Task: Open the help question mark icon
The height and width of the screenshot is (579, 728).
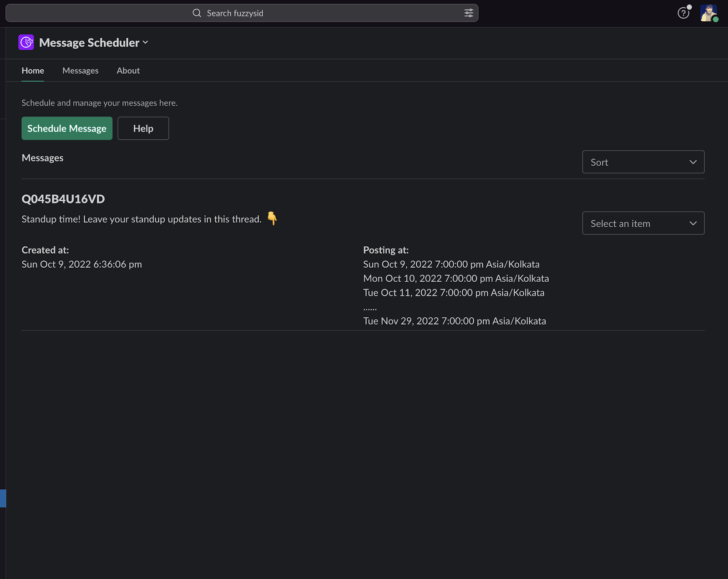Action: (683, 13)
